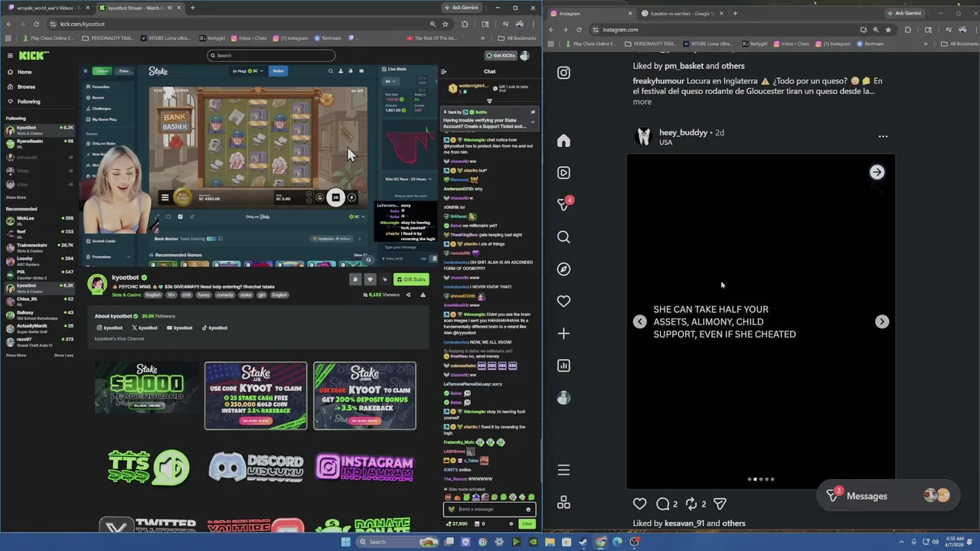
Task: Click the sparkle subscribe icon
Action: [x=384, y=279]
